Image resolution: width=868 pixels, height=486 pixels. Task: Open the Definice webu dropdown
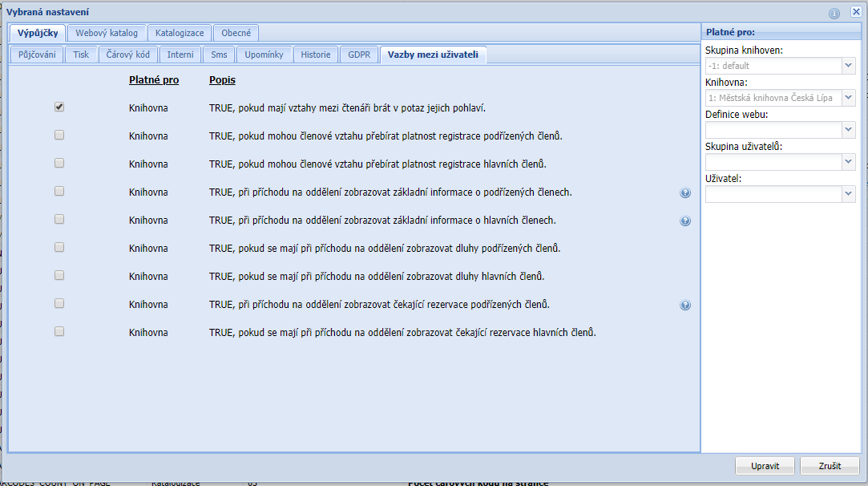[x=849, y=130]
